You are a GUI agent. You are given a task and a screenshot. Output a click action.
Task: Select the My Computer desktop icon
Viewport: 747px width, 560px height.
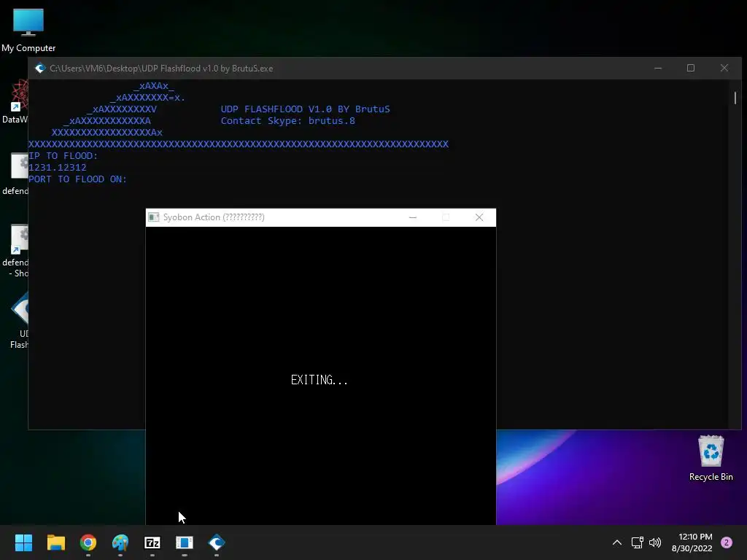[28, 31]
